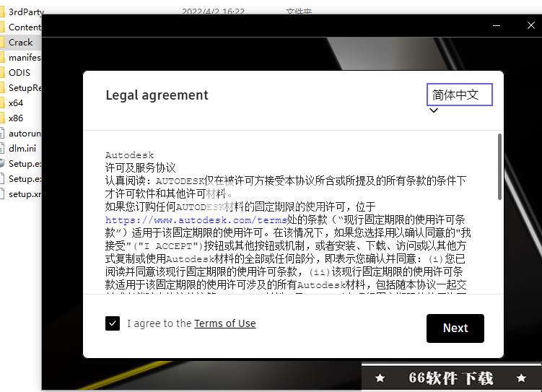Image resolution: width=542 pixels, height=392 pixels.
Task: Click the dlm.ini file icon
Action: pos(1,149)
